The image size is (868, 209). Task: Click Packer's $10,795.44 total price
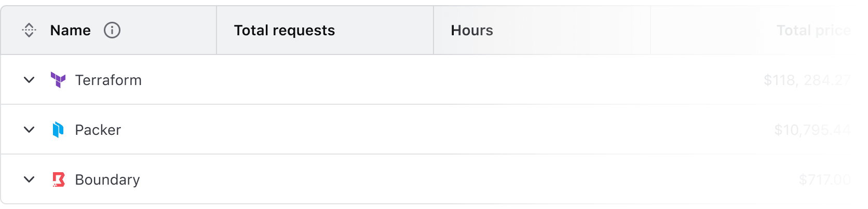point(812,130)
